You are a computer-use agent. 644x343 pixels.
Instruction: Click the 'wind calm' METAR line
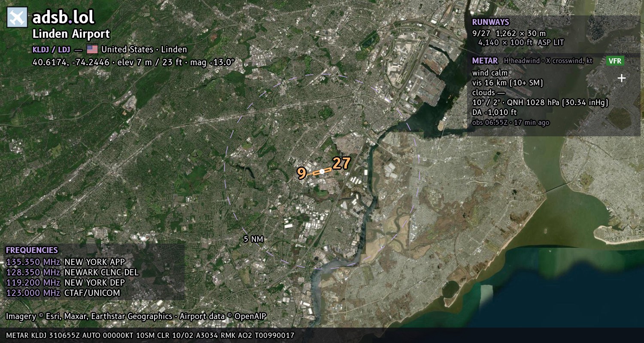pyautogui.click(x=490, y=73)
